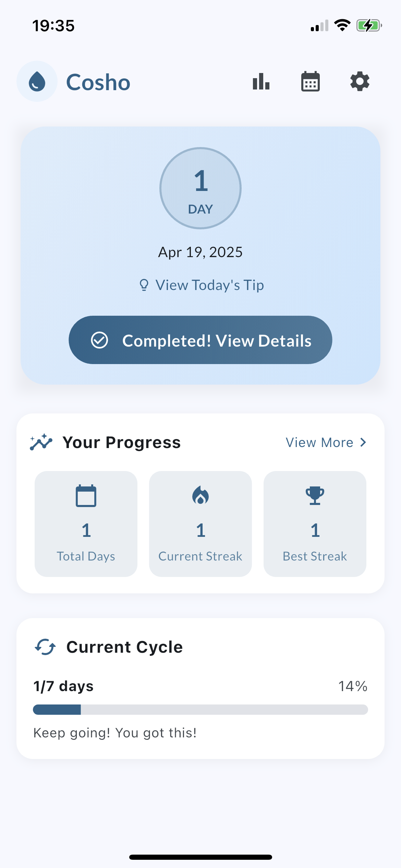
Task: Tap the trophy icon above Best Streak
Action: click(315, 495)
